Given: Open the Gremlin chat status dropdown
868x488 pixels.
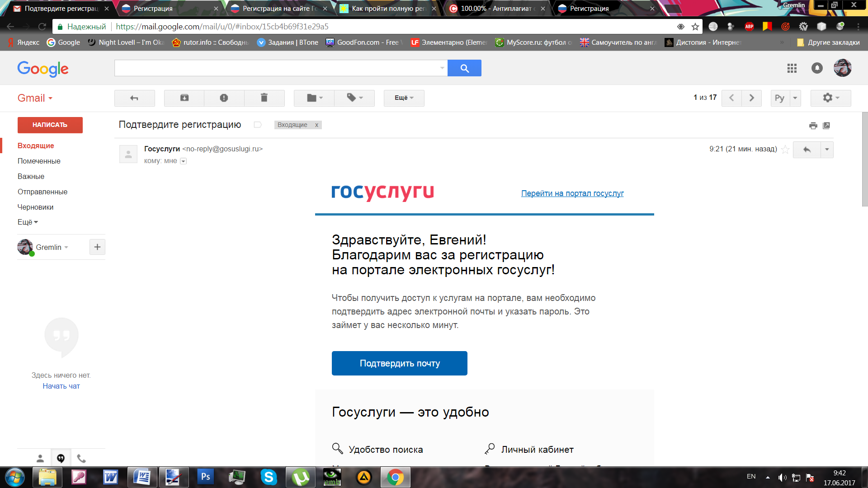Looking at the screenshot, I should 52,248.
